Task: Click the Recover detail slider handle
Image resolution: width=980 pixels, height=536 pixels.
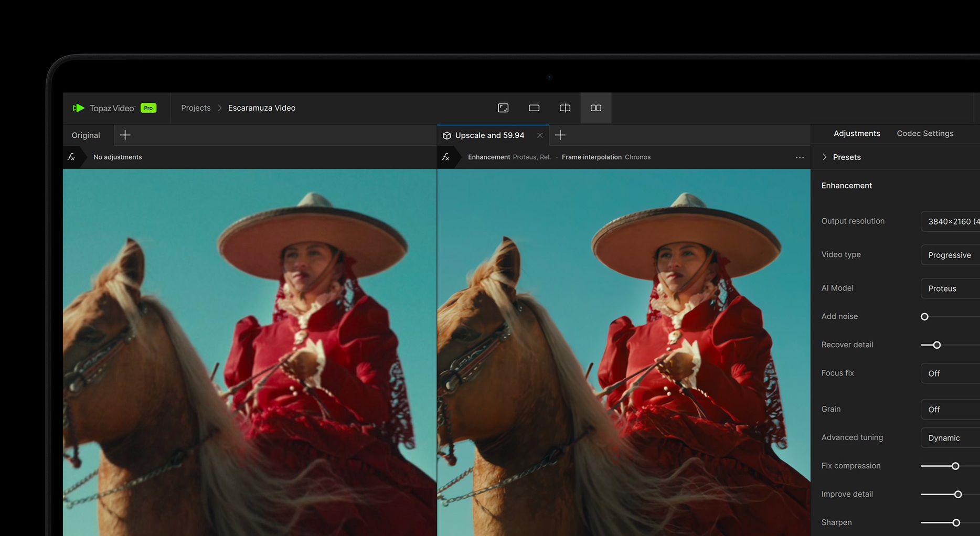Action: pos(937,345)
